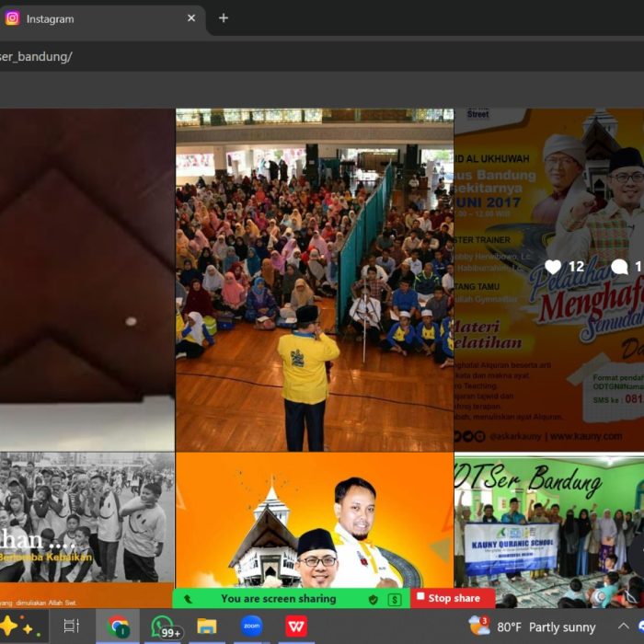This screenshot has height=644, width=644.
Task: Close the Instagram browser tab
Action: 191,18
